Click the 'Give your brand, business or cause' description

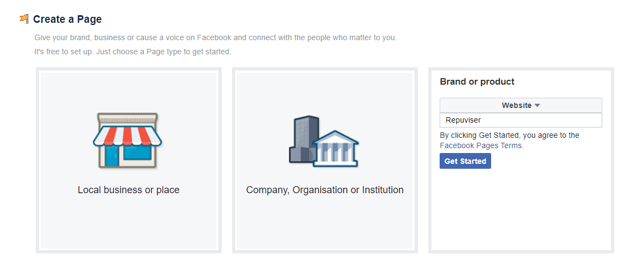tap(216, 38)
